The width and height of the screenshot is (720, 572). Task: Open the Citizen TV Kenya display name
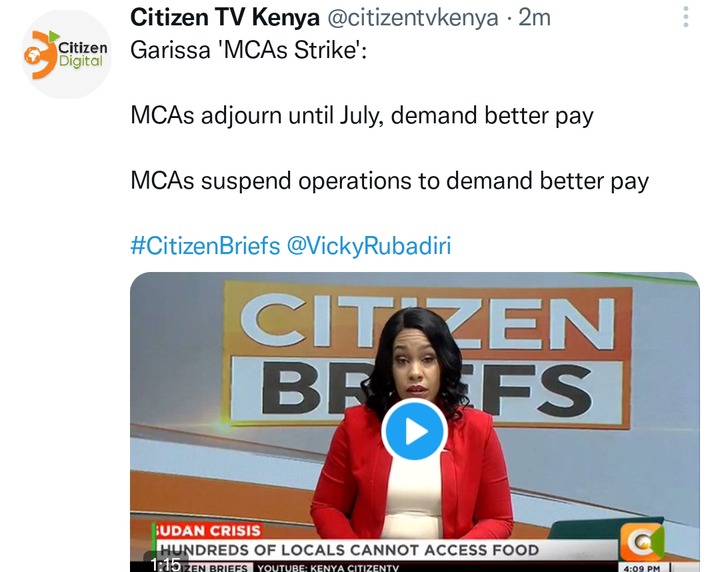pyautogui.click(x=225, y=18)
